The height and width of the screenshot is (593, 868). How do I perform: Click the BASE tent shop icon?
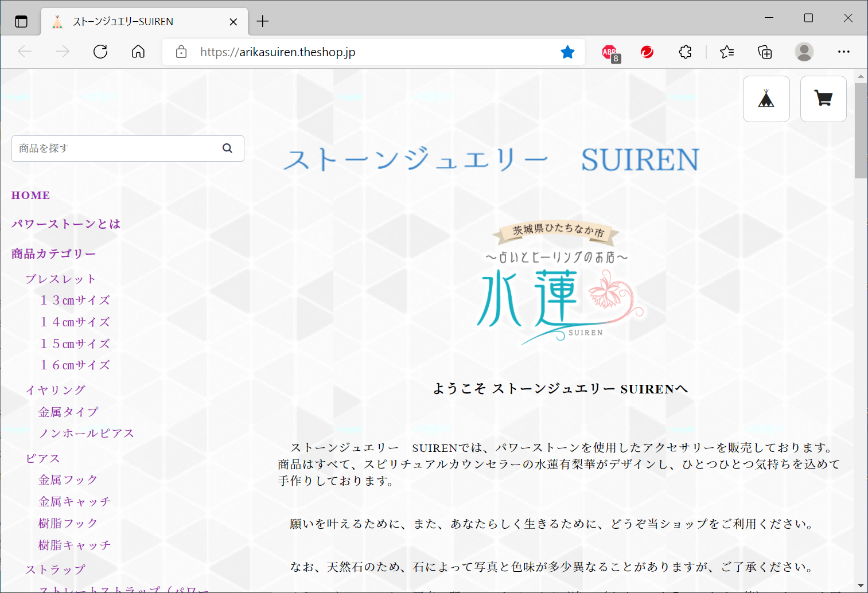[x=766, y=99]
